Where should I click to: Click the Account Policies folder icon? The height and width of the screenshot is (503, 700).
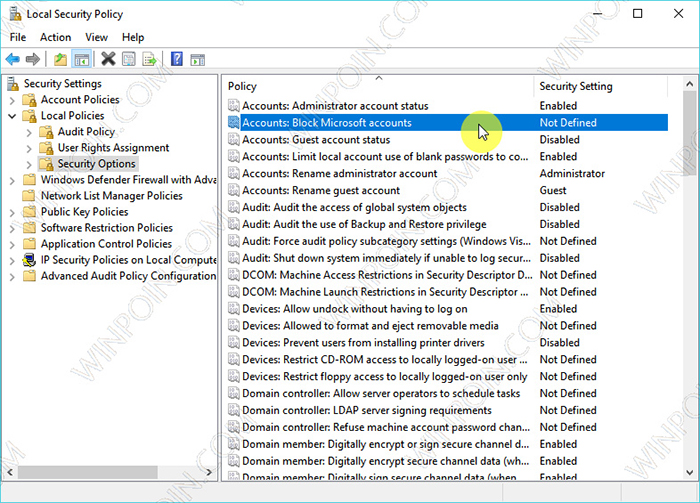click(29, 100)
